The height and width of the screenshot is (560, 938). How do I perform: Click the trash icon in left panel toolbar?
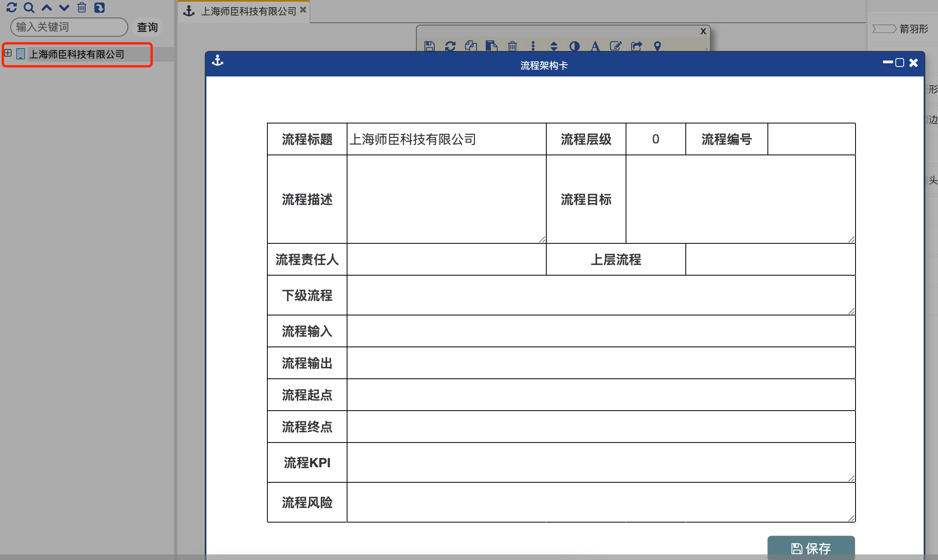point(82,7)
